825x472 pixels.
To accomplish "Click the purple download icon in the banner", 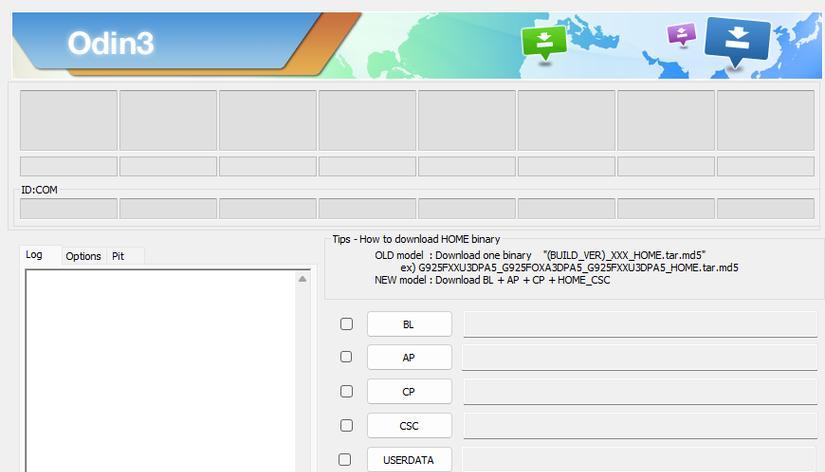I will tap(681, 35).
